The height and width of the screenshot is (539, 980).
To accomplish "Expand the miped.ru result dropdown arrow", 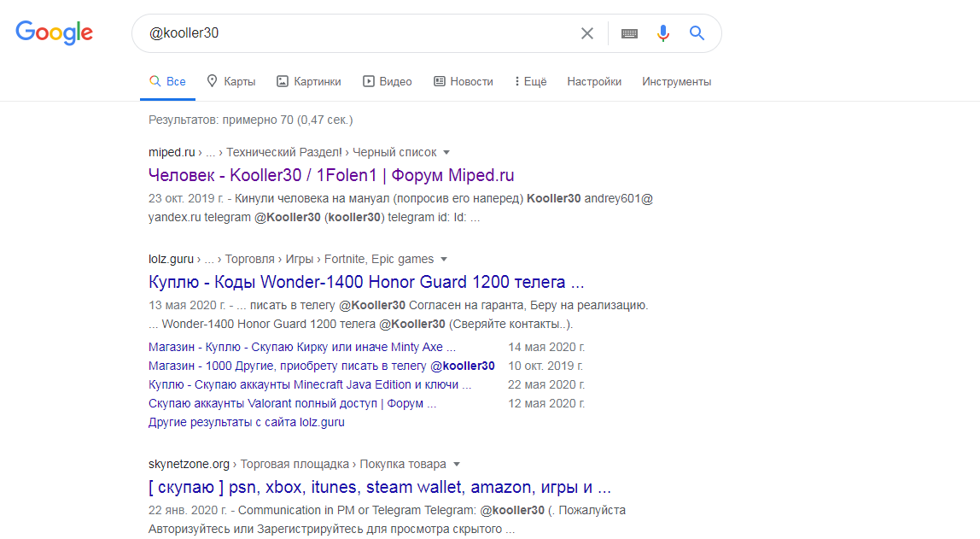I will click(446, 153).
